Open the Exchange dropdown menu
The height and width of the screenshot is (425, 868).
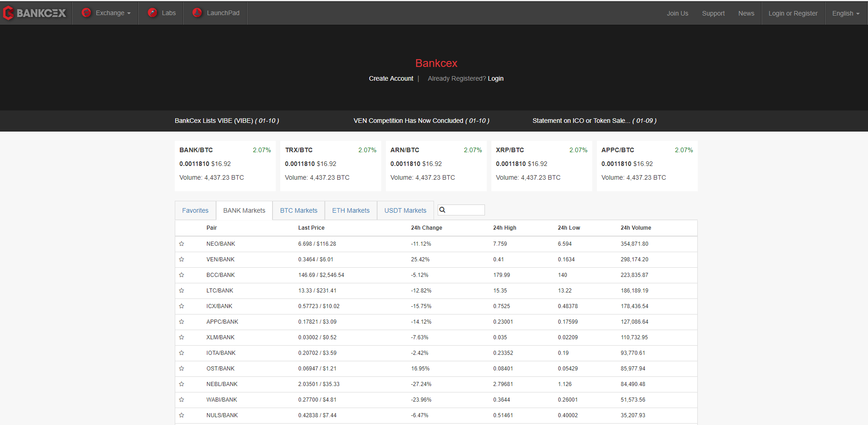pos(106,13)
